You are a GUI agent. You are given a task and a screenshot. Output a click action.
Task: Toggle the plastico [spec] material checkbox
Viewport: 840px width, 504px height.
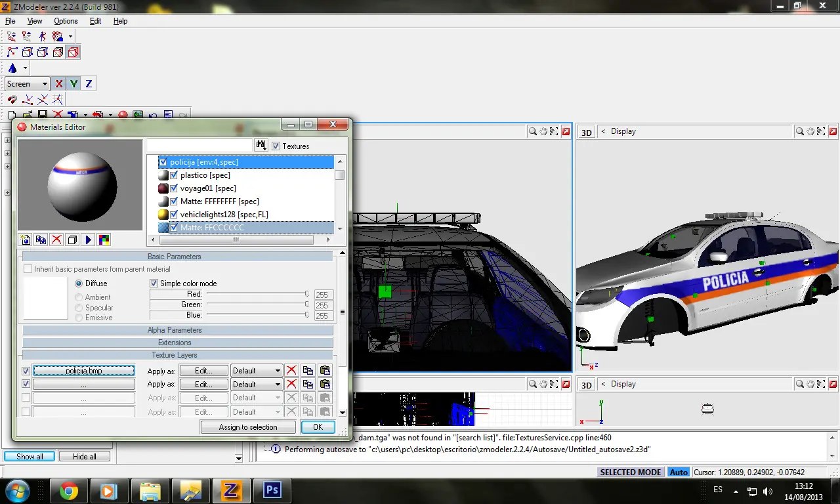tap(174, 175)
